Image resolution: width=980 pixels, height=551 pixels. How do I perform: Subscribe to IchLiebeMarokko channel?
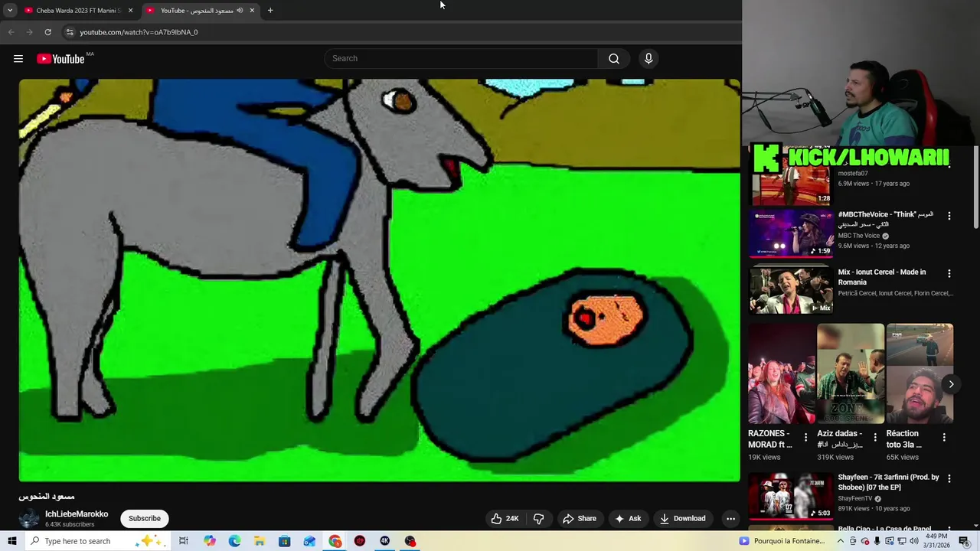click(x=145, y=518)
